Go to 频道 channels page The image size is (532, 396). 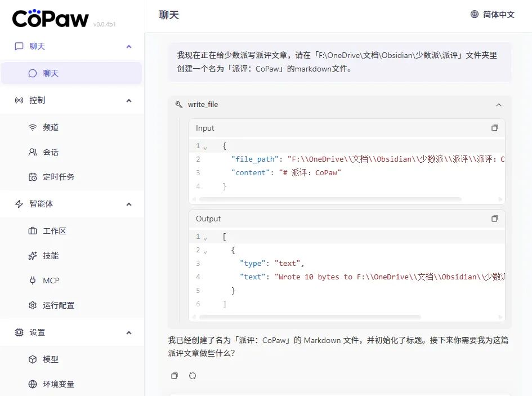71,127
